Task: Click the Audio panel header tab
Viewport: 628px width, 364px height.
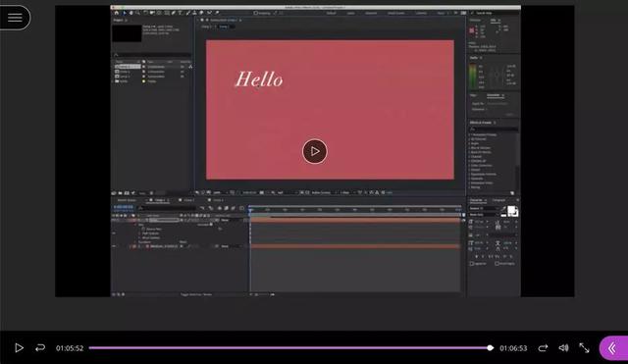Action: coord(474,58)
